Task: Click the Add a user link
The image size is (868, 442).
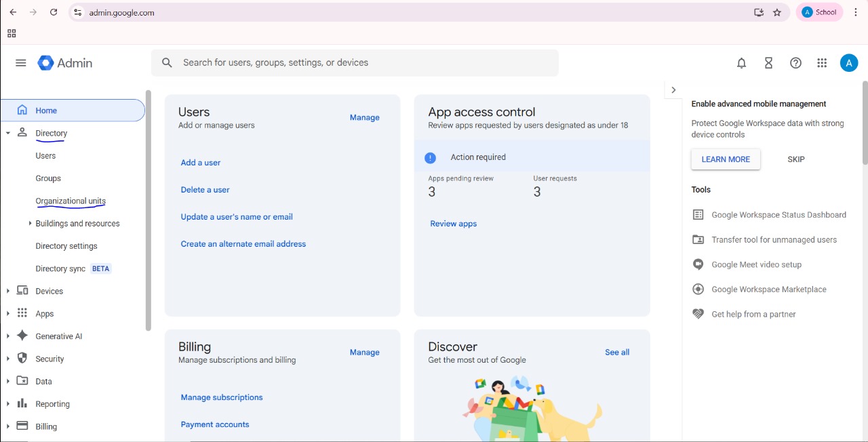Action: tap(200, 163)
